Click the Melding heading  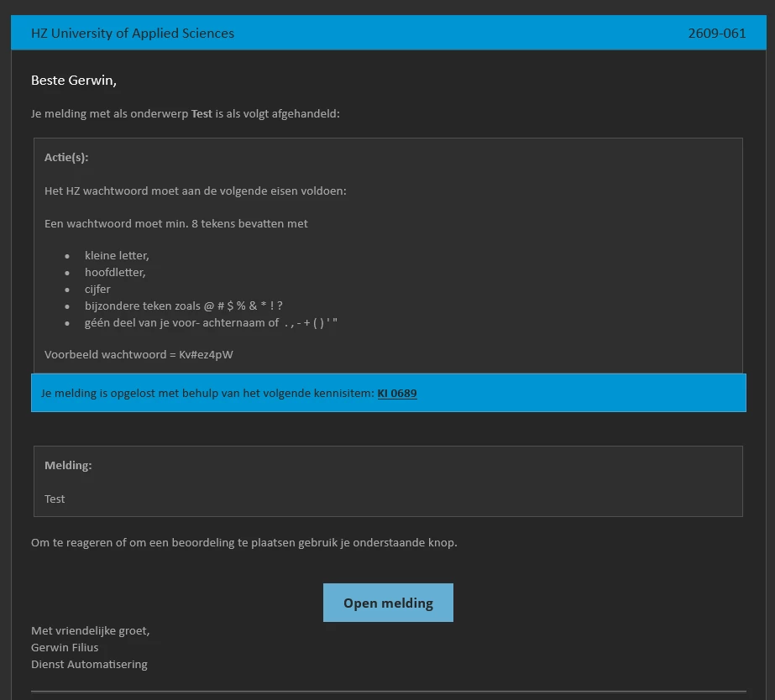click(x=68, y=465)
